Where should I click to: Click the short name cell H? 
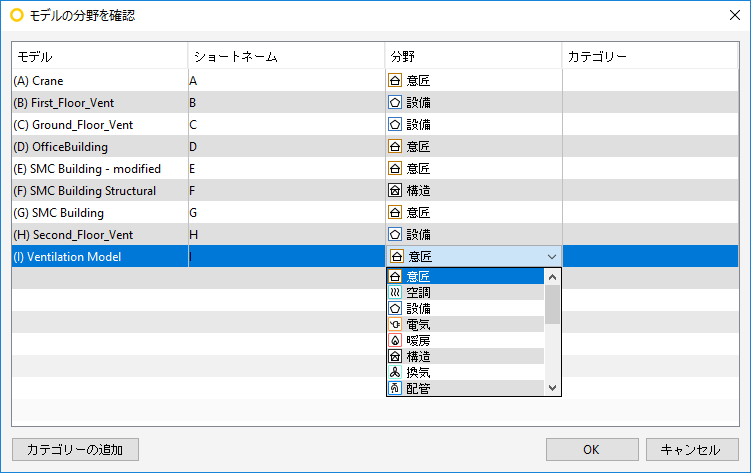point(286,235)
